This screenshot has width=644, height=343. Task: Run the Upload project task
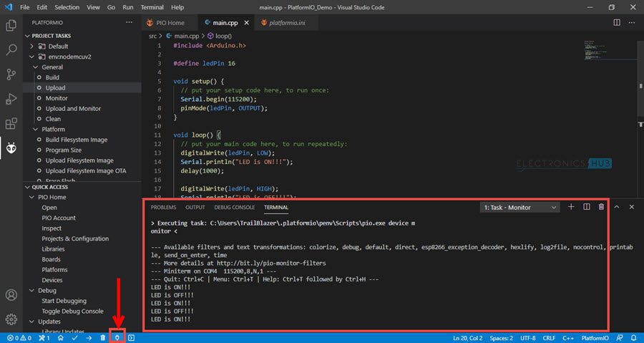click(x=55, y=88)
